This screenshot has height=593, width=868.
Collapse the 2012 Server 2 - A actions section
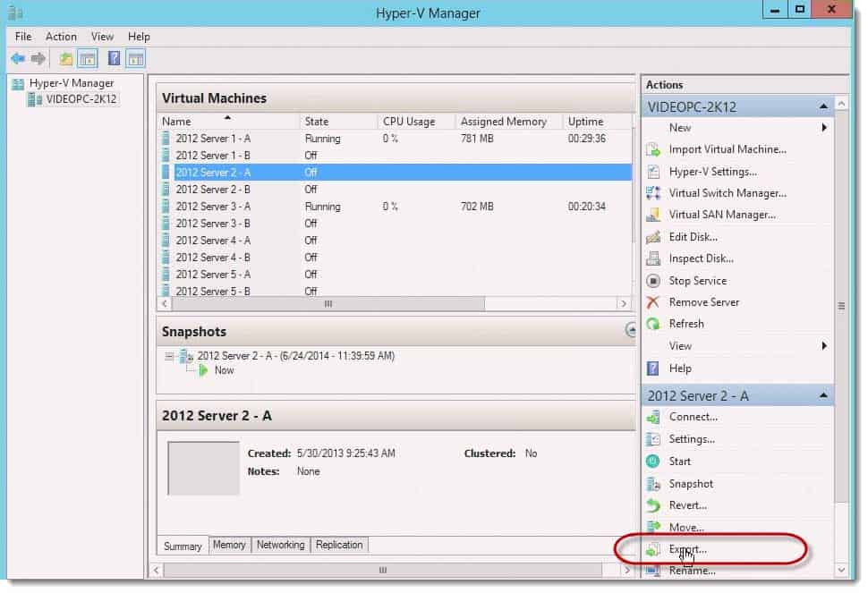pyautogui.click(x=824, y=395)
